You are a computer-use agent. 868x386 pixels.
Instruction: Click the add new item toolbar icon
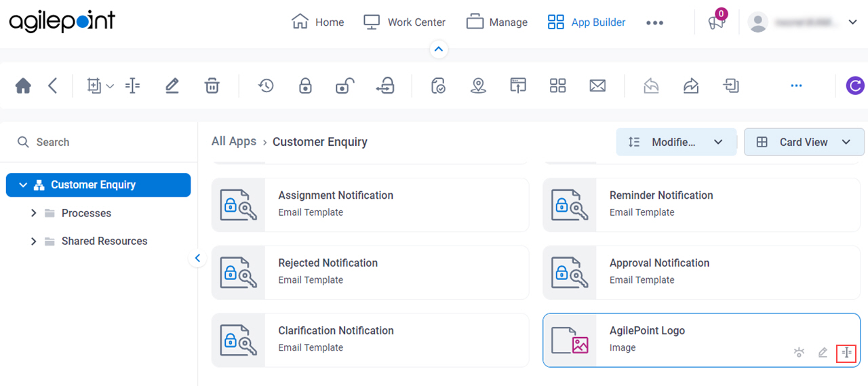[x=94, y=85]
